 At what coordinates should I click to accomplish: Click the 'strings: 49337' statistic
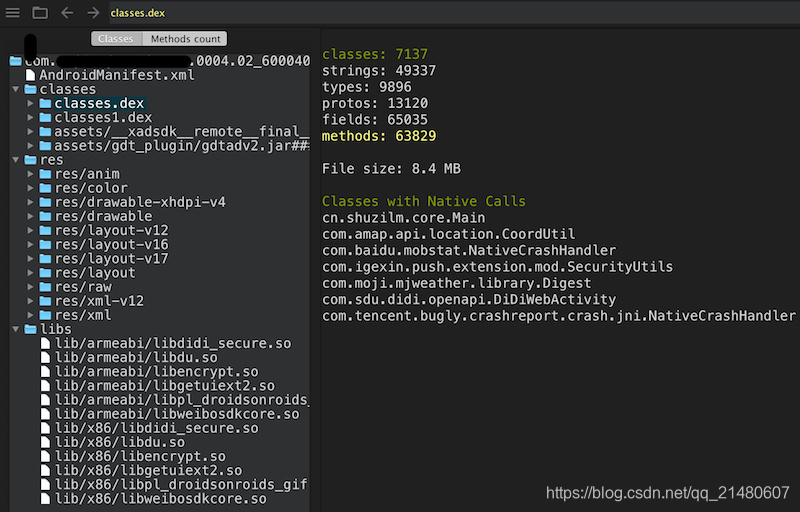pyautogui.click(x=379, y=70)
